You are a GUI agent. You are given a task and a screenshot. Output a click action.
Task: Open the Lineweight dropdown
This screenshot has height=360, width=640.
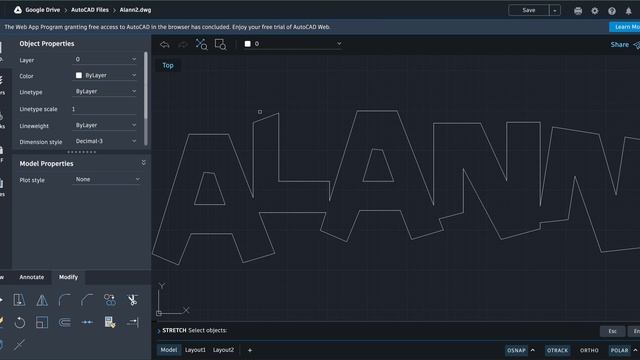tap(105, 125)
